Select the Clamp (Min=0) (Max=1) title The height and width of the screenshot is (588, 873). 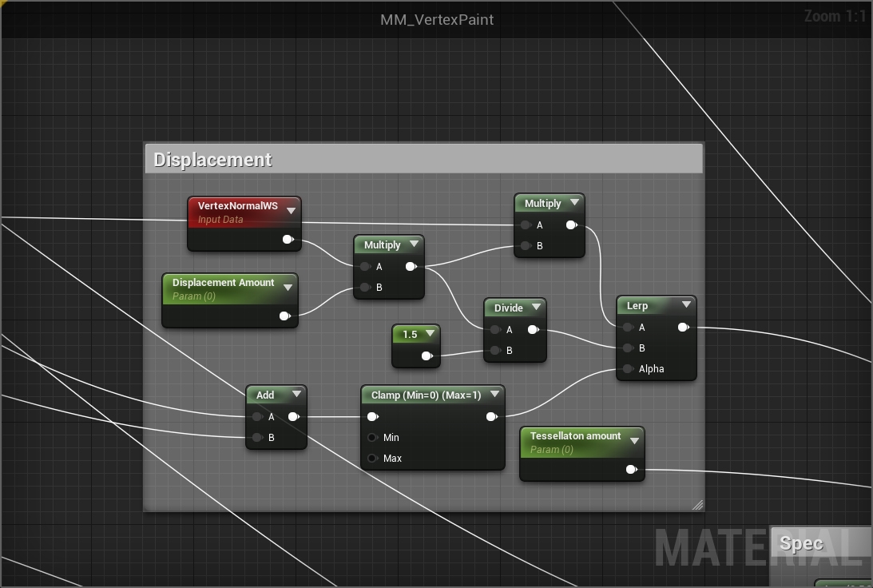coord(426,395)
